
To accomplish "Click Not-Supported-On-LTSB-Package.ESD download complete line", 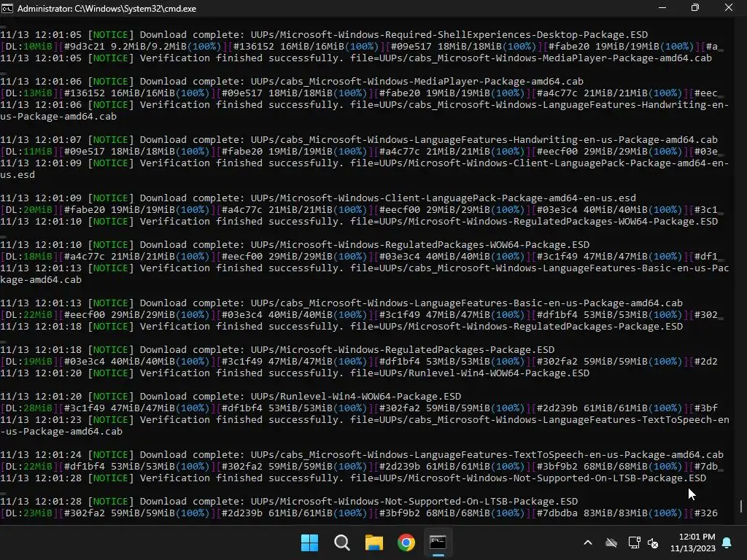I will coord(289,502).
